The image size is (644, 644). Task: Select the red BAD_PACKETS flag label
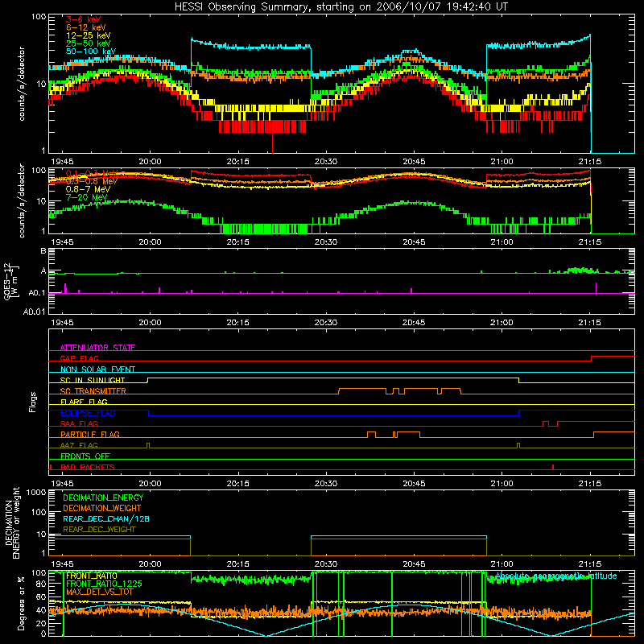88,467
